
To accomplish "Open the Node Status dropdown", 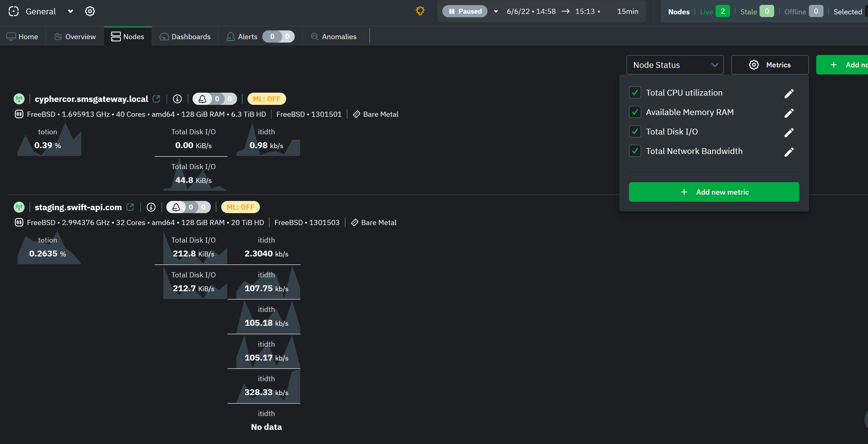I will (675, 65).
